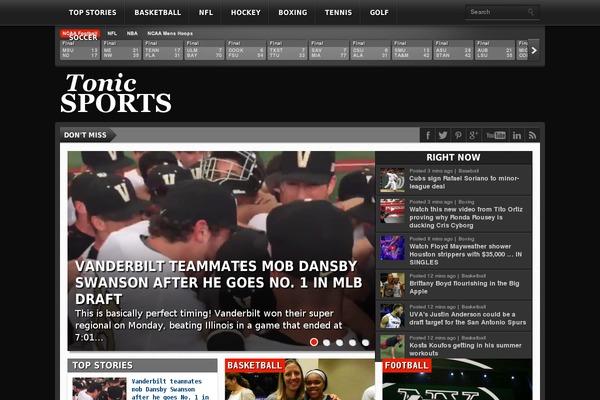Viewport: 600px width, 400px height.
Task: Click the Top Stories Vanderbilt thumbnail
Action: click(99, 389)
